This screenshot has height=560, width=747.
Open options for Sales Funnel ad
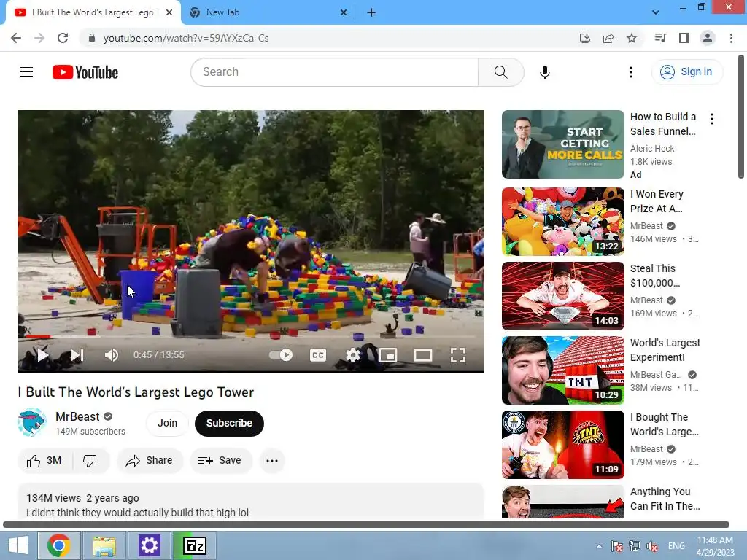pos(712,119)
